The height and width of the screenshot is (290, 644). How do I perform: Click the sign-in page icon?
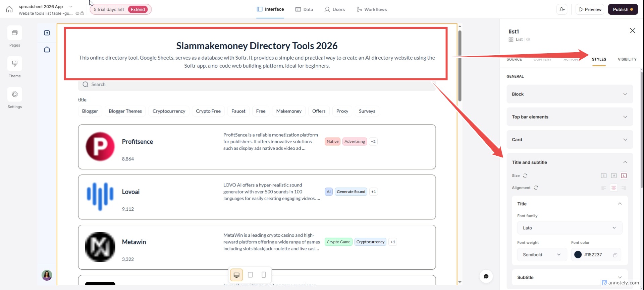47,33
